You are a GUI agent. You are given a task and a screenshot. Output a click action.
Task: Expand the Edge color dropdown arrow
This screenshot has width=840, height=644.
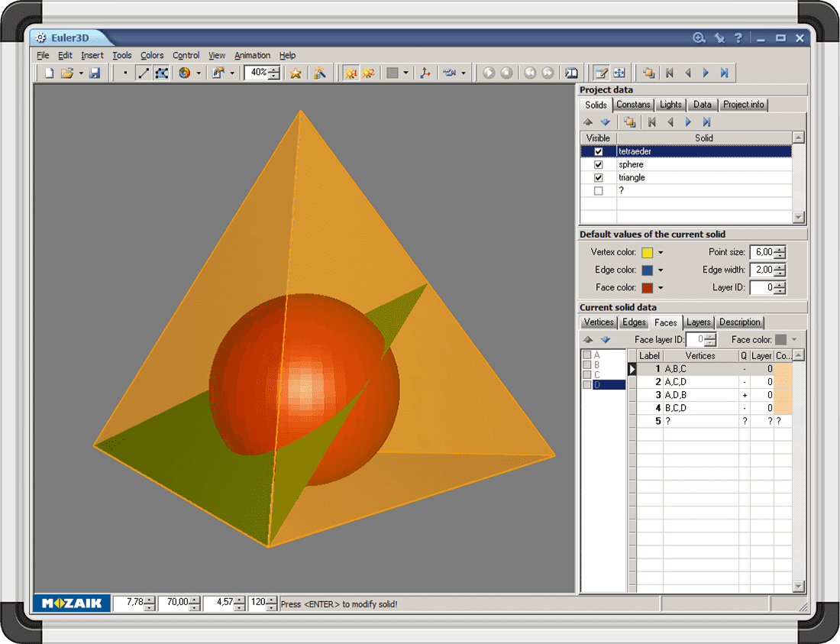pos(661,270)
